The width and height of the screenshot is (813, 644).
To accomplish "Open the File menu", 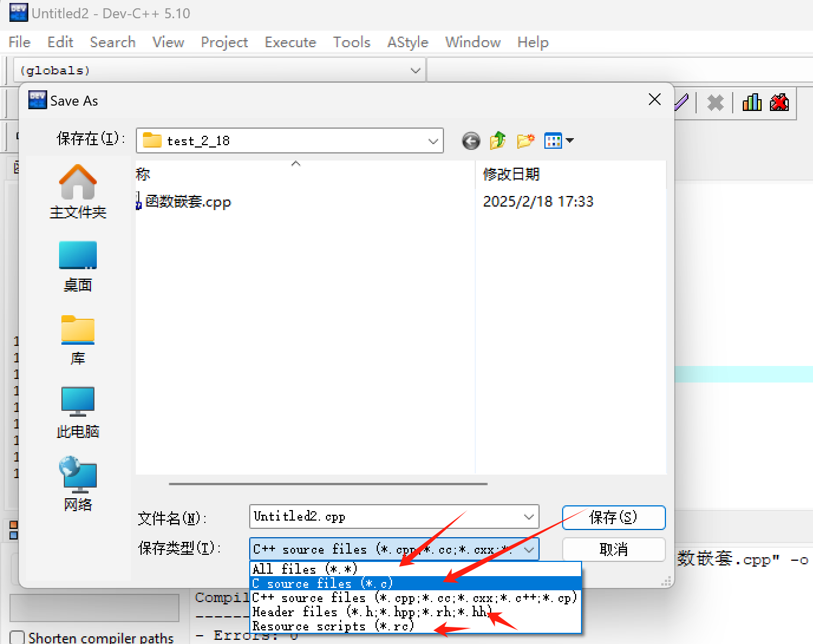I will 19,43.
